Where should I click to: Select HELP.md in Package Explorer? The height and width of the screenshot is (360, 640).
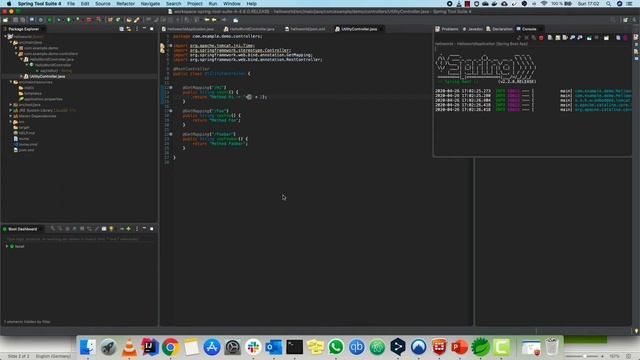pos(27,133)
